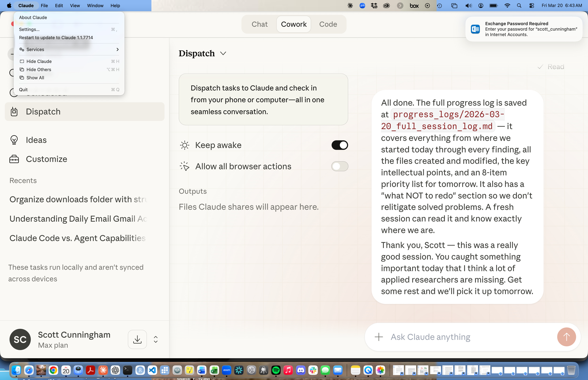The width and height of the screenshot is (588, 380).
Task: Click the download update icon button
Action: [x=137, y=339]
